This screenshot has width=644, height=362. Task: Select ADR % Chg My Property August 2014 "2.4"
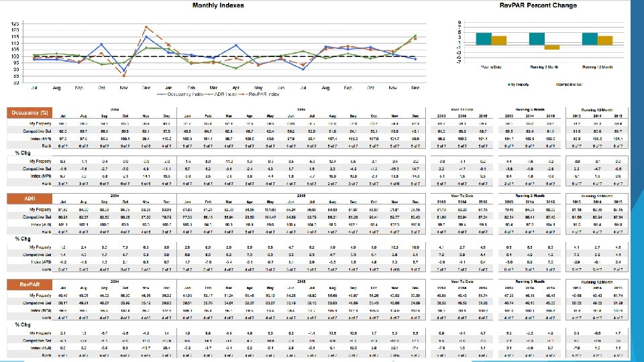click(x=83, y=247)
